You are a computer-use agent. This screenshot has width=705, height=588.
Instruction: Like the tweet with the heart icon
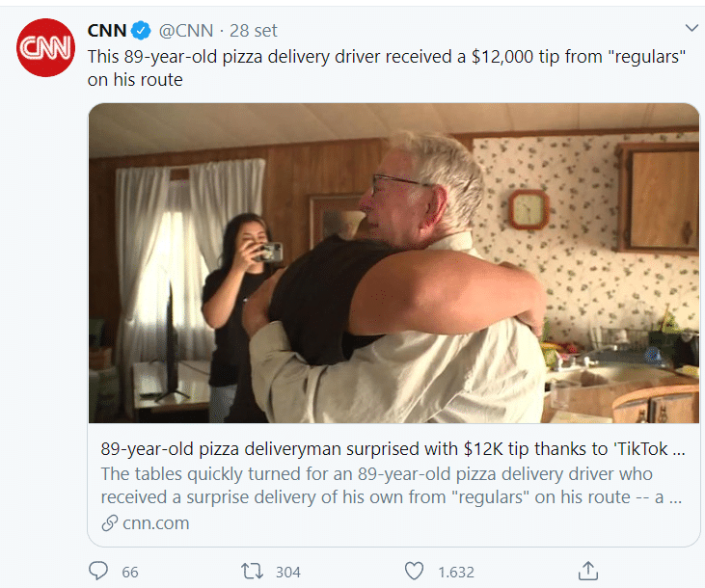[x=414, y=571]
